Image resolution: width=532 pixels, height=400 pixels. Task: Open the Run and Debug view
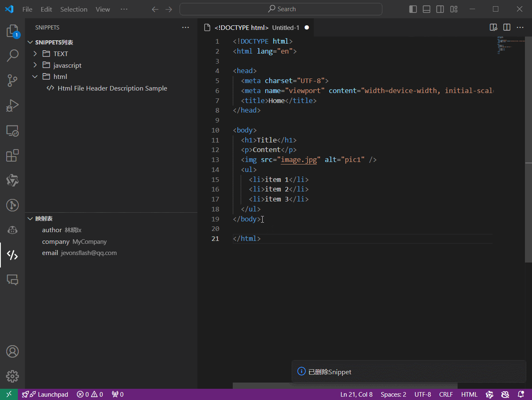pyautogui.click(x=12, y=106)
